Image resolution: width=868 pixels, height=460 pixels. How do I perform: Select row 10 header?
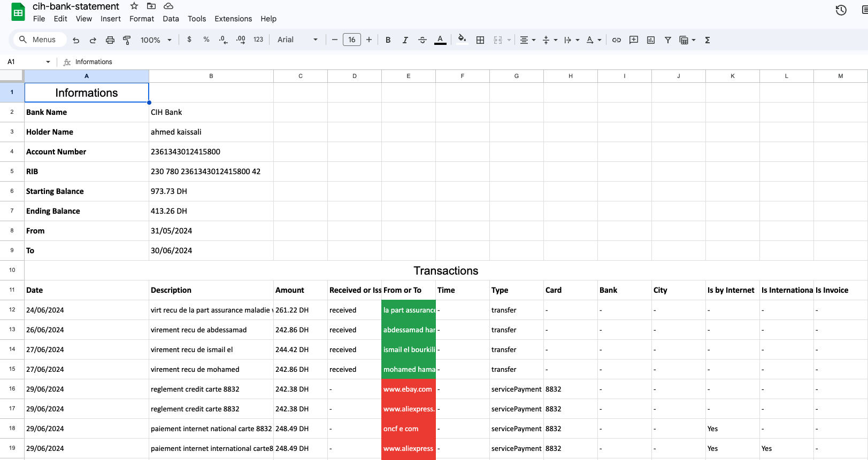[12, 270]
